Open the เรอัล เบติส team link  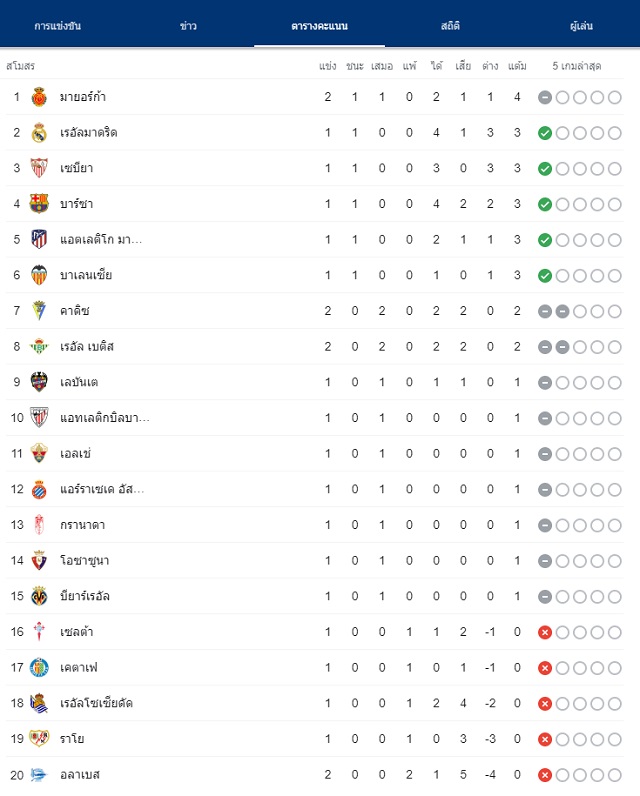pyautogui.click(x=87, y=346)
